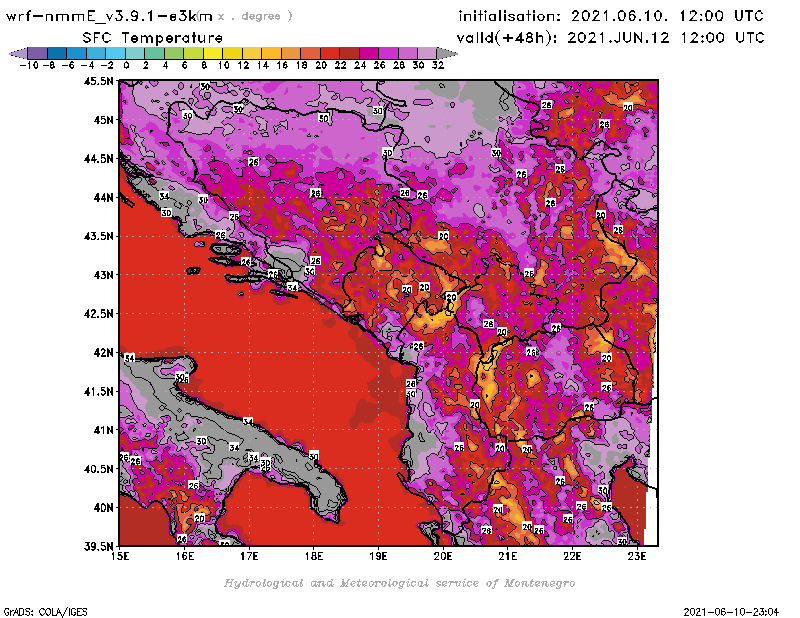Click the '44.5N' latitude axis label
800x618 pixels.
point(98,159)
